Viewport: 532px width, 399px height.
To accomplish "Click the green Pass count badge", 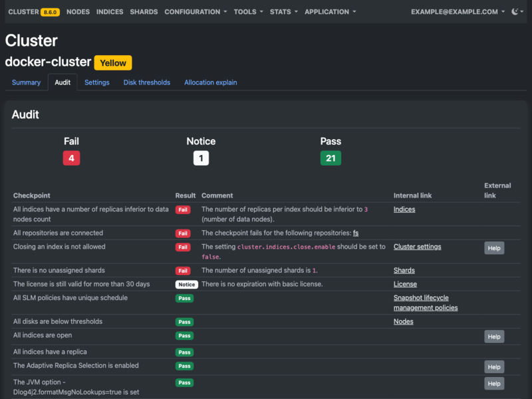I will 331,158.
